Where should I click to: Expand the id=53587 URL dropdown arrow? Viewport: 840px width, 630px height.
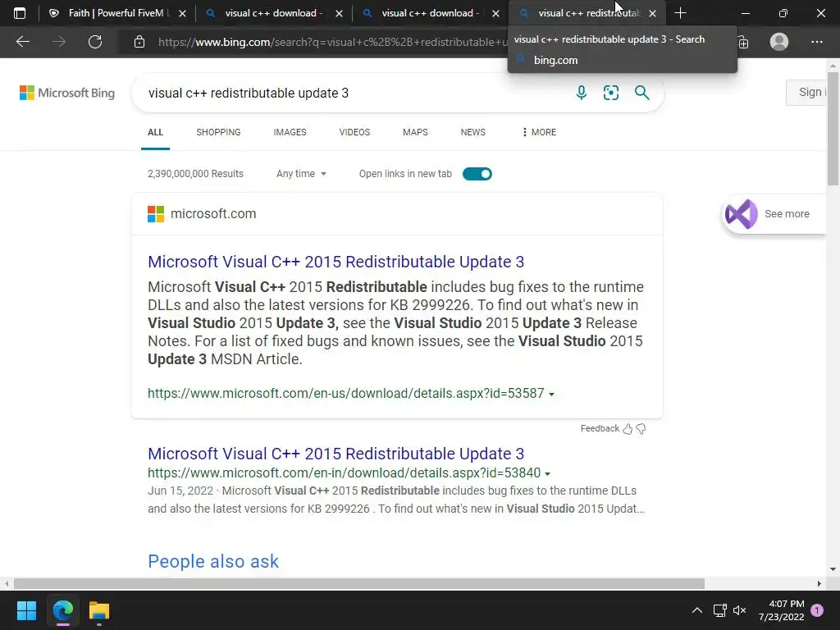coord(551,395)
